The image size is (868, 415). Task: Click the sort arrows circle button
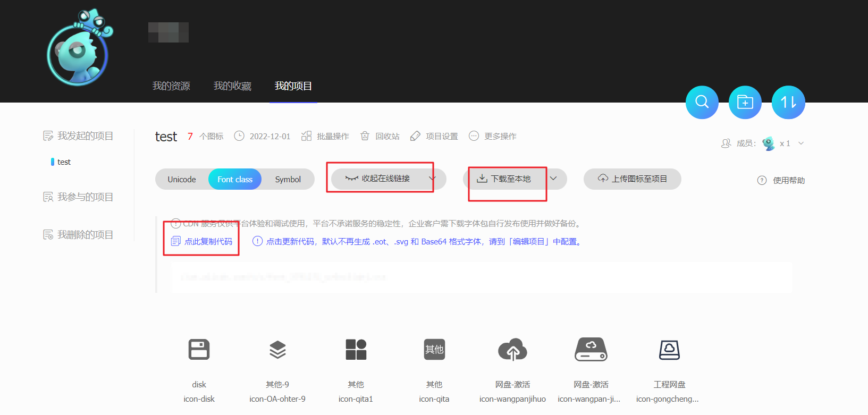pos(788,102)
